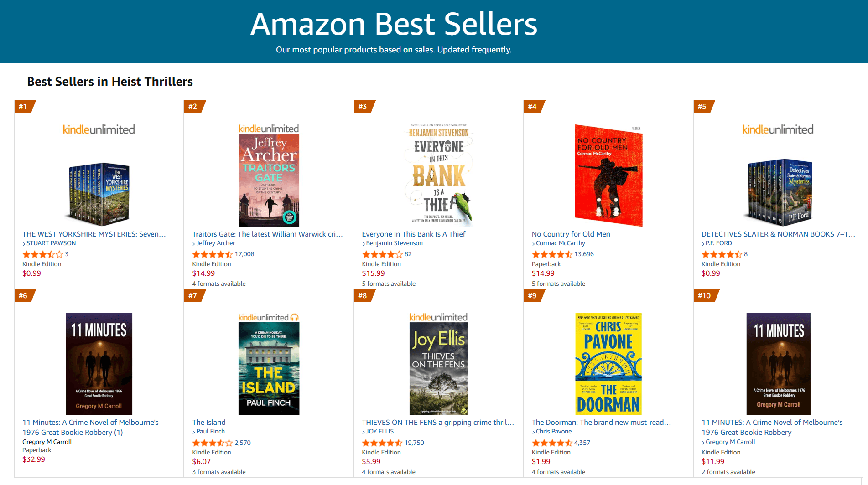Image resolution: width=868 pixels, height=485 pixels.
Task: Select the star rating stars for The Island
Action: (x=211, y=442)
